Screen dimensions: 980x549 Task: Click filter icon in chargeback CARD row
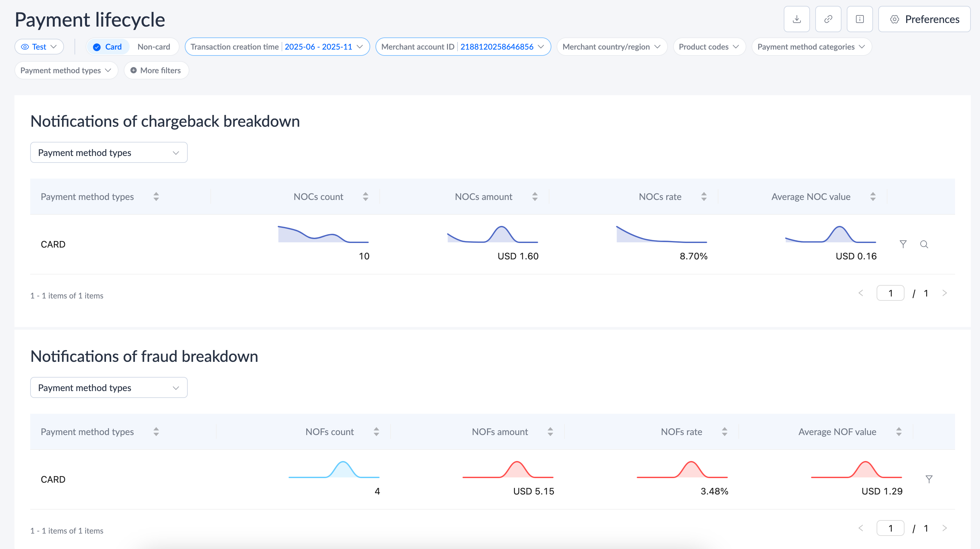pos(903,244)
